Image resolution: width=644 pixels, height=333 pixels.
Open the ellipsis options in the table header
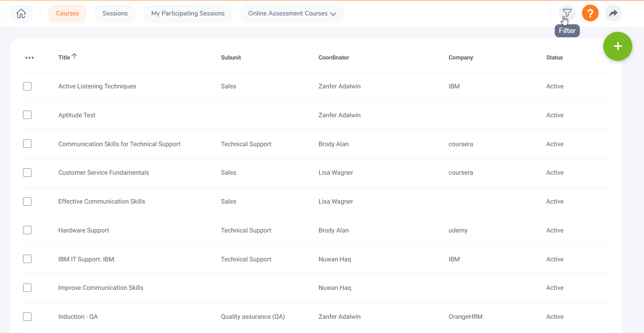29,57
